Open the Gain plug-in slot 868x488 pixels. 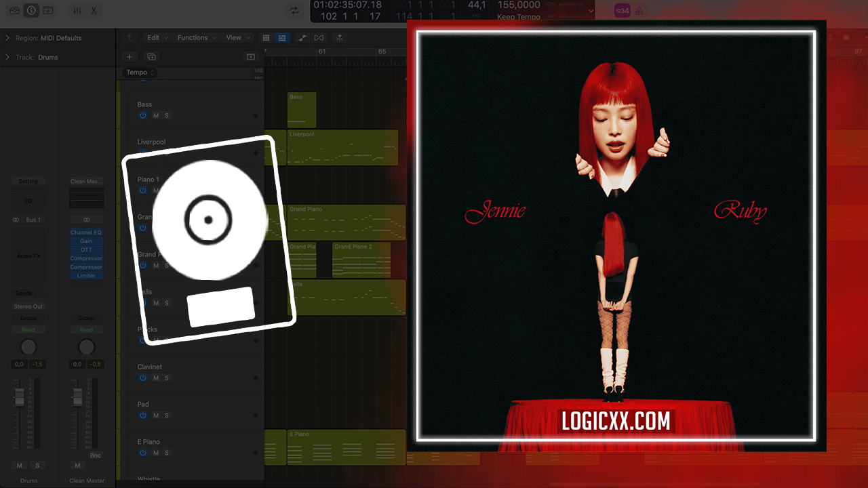click(x=87, y=241)
